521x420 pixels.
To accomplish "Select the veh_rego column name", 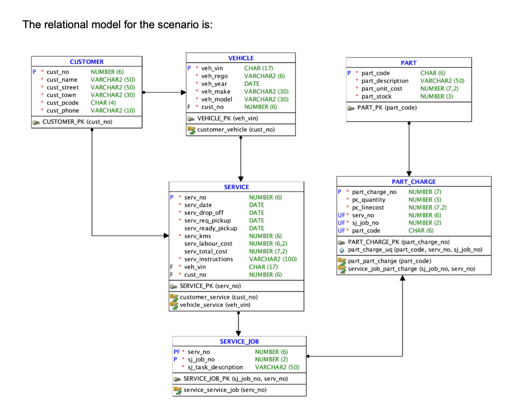I will tap(214, 76).
